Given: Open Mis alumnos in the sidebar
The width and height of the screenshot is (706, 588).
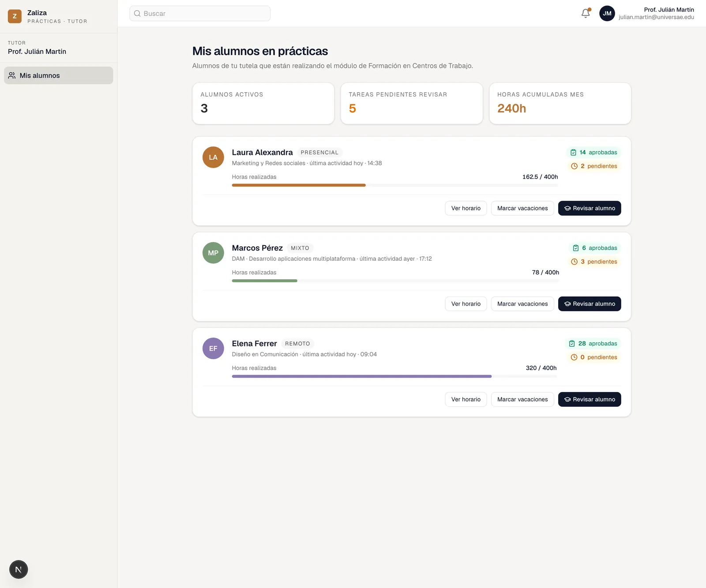Looking at the screenshot, I should pos(59,75).
